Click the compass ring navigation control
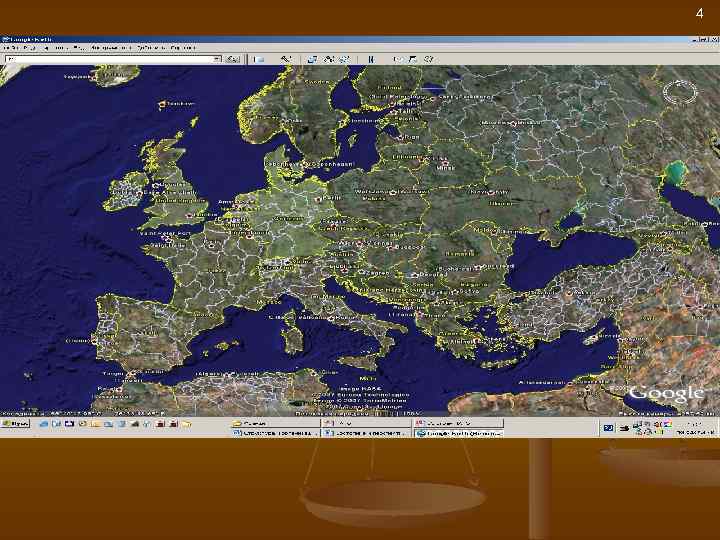Image resolution: width=720 pixels, height=540 pixels. click(680, 92)
